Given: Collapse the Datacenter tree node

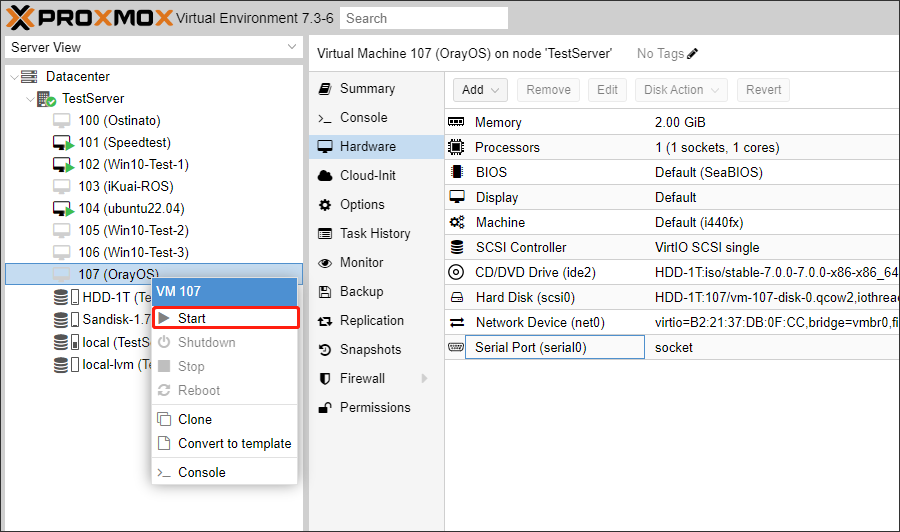Looking at the screenshot, I should [14, 77].
